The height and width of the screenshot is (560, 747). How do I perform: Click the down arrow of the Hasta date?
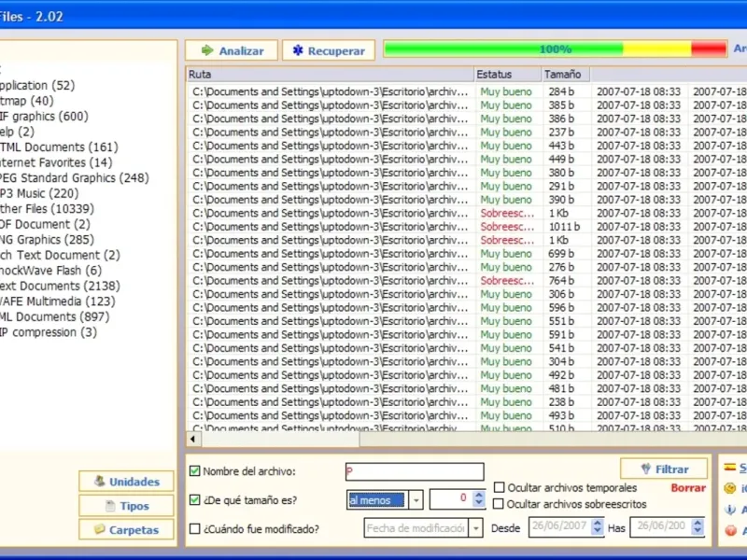click(x=698, y=531)
